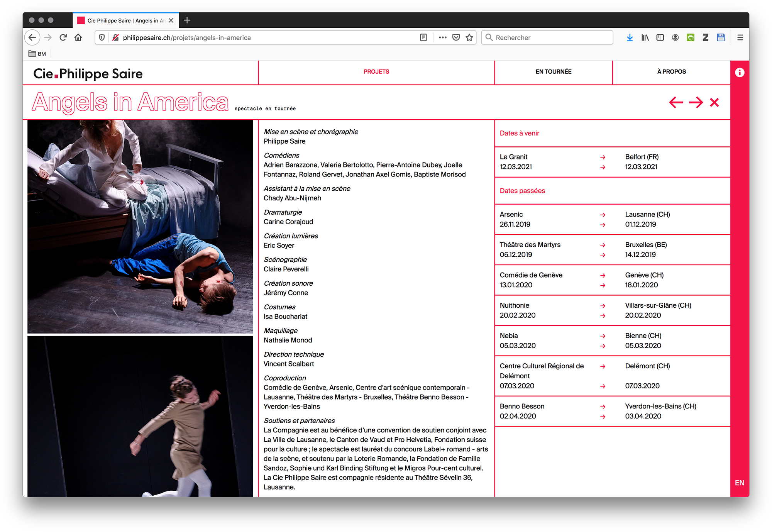
Task: Open the red info circle icon
Action: click(x=739, y=73)
